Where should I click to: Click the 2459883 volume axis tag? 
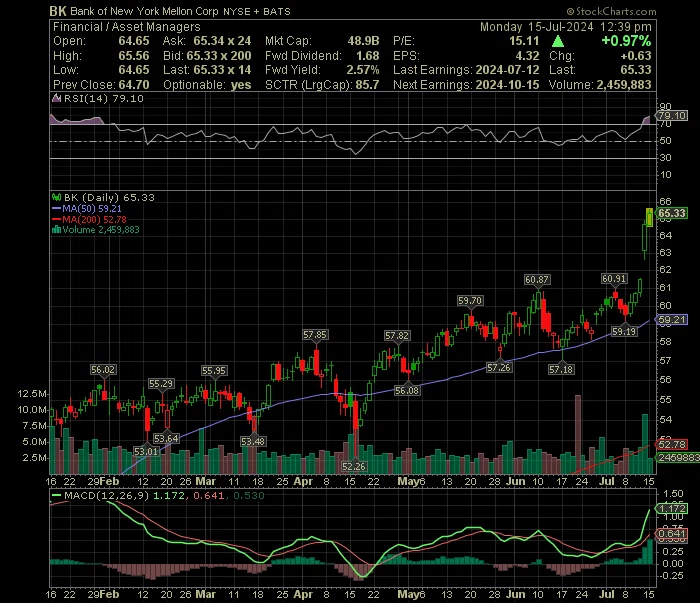(x=677, y=457)
